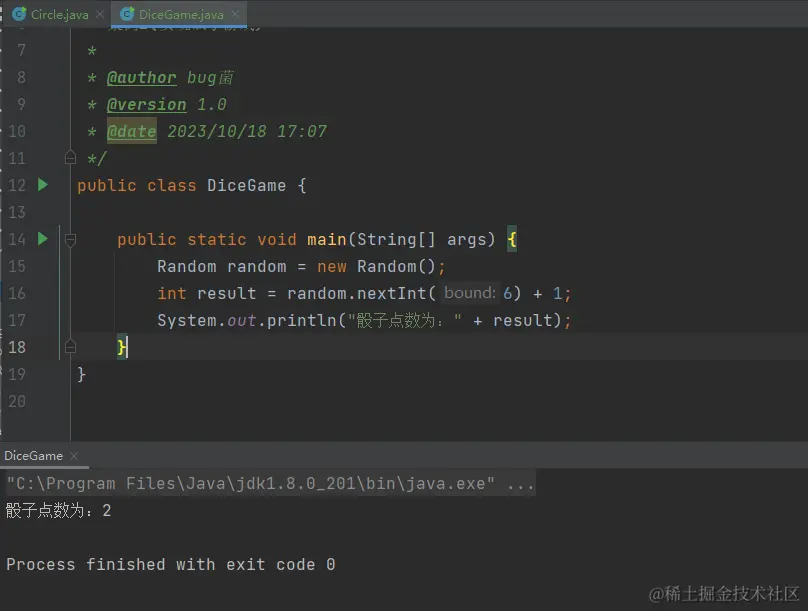Click 'nextInt' method call on line 16
Image resolution: width=808 pixels, height=611 pixels.
click(x=392, y=293)
